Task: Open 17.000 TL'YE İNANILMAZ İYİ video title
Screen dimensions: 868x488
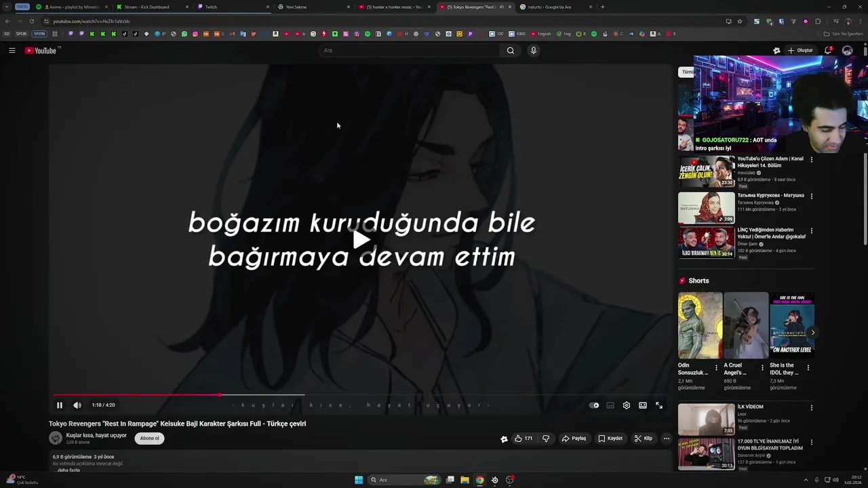Action: pos(770,445)
